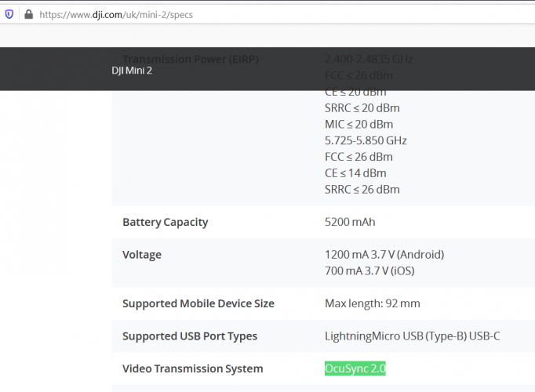The height and width of the screenshot is (392, 535).
Task: Click the SRRC ≤ 20 dBm line
Action: click(x=362, y=108)
